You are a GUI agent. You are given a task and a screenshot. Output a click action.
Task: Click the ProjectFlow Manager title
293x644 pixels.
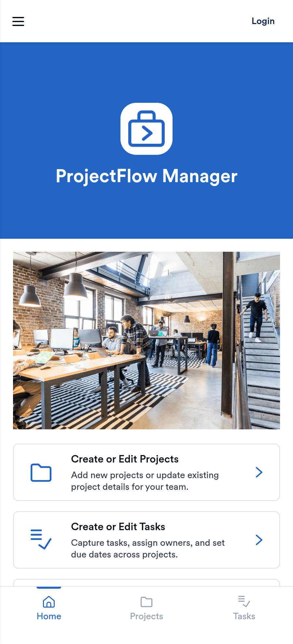pyautogui.click(x=146, y=176)
